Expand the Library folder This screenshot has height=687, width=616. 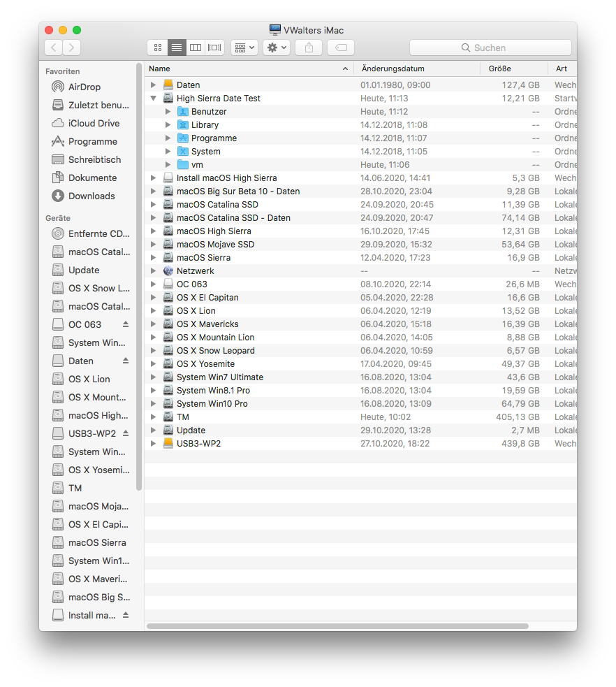[x=168, y=125]
